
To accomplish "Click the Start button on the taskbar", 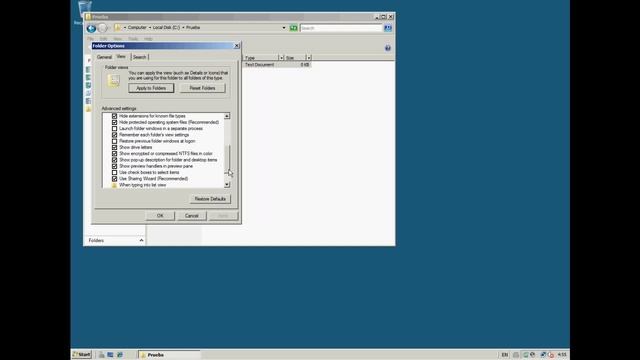I will [x=82, y=355].
